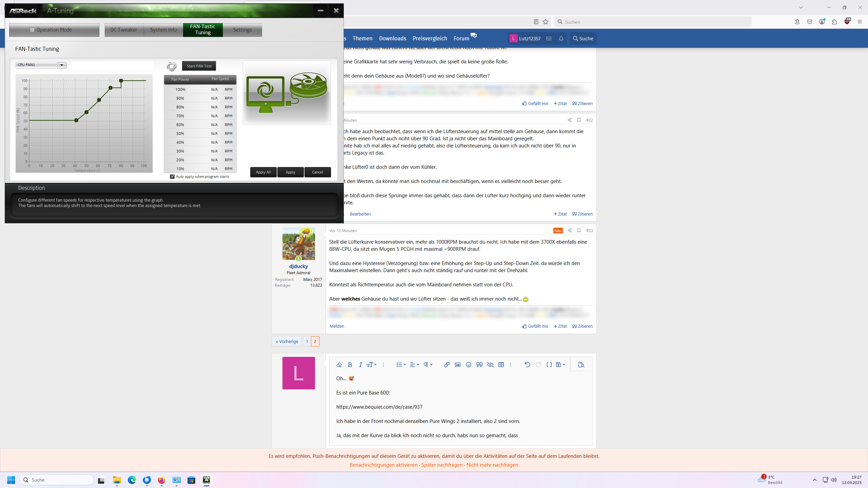Click the editor preview icon
The width and height of the screenshot is (868, 488).
click(x=581, y=365)
